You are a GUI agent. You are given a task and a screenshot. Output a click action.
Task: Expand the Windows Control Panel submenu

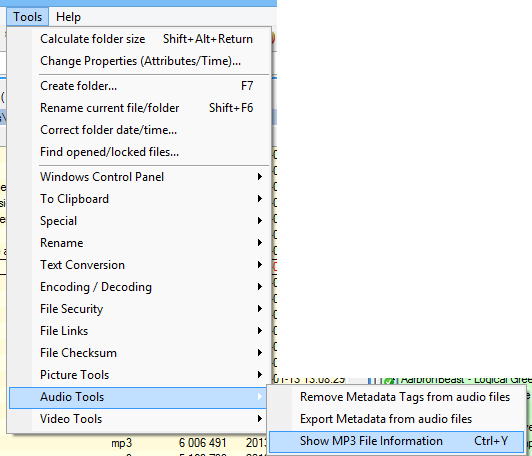point(139,177)
